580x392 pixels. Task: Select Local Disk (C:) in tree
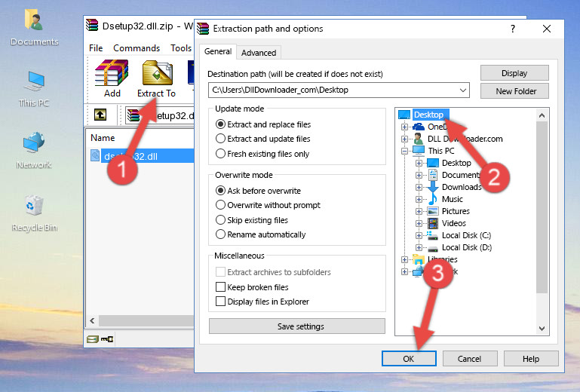tap(466, 235)
